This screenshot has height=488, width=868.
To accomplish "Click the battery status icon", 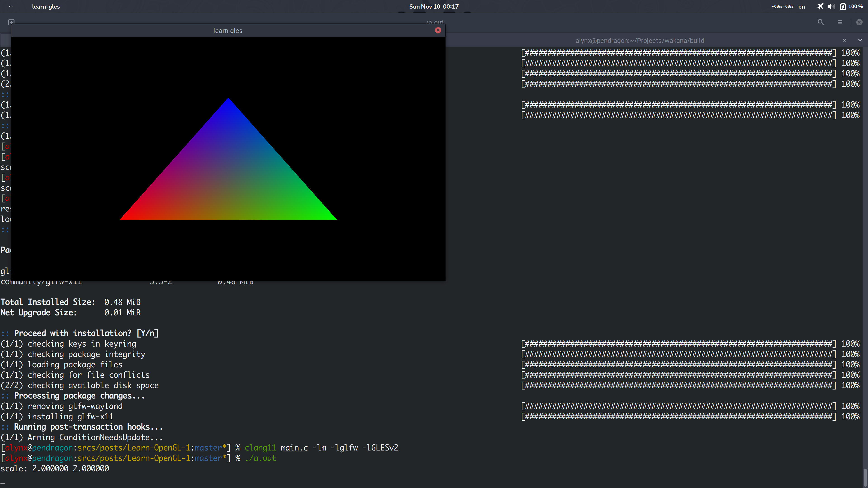I will tap(843, 6).
